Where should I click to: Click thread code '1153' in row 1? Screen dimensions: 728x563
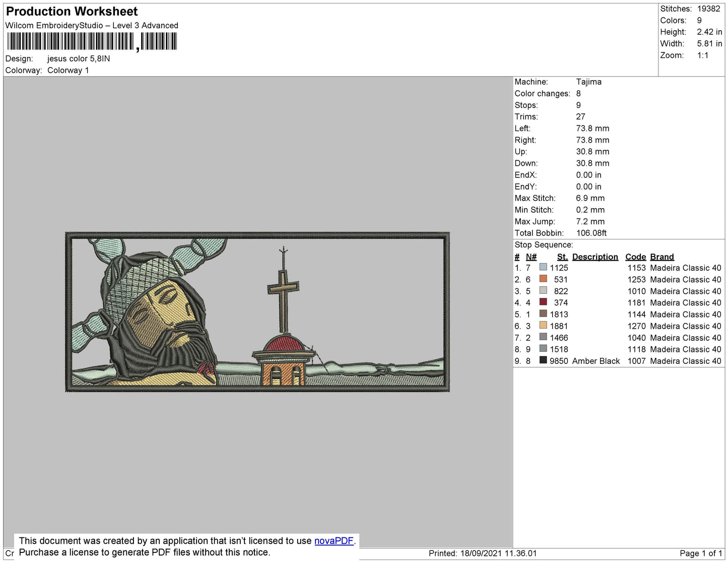[636, 268]
